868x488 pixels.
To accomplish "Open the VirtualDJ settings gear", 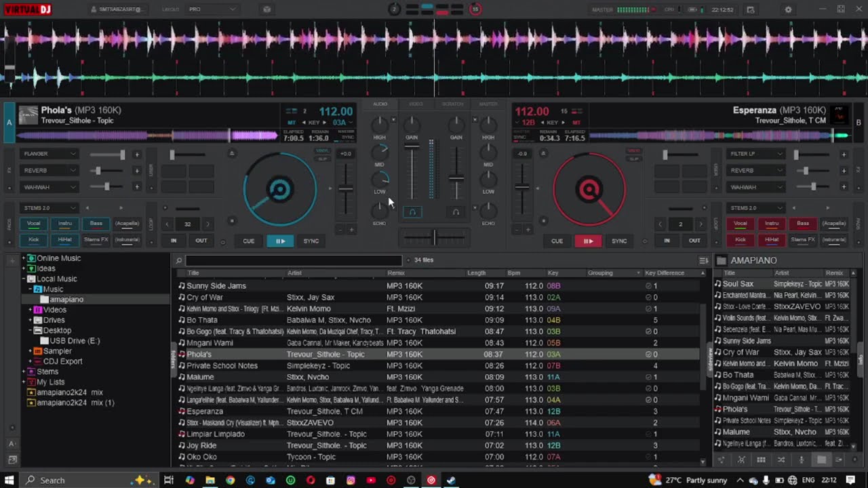I will tap(788, 9).
